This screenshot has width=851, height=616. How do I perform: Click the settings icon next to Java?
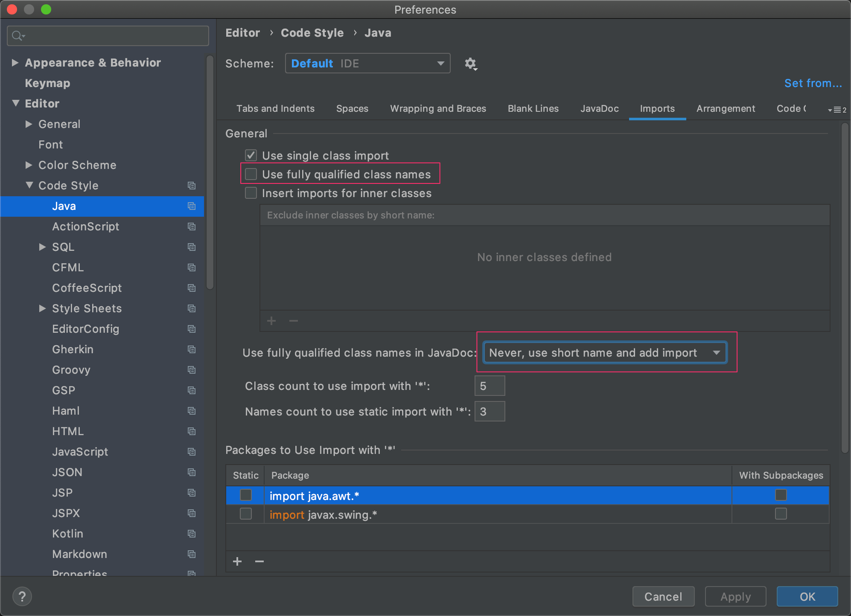coord(192,206)
